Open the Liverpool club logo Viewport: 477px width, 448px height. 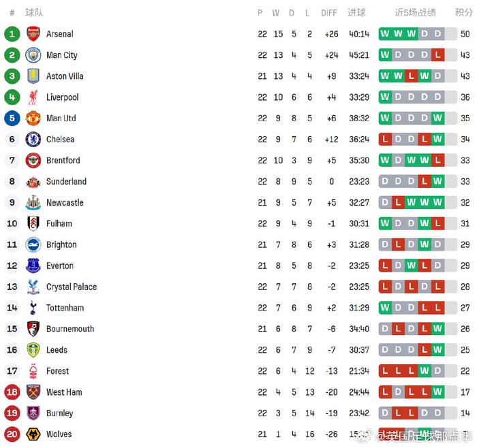click(33, 97)
